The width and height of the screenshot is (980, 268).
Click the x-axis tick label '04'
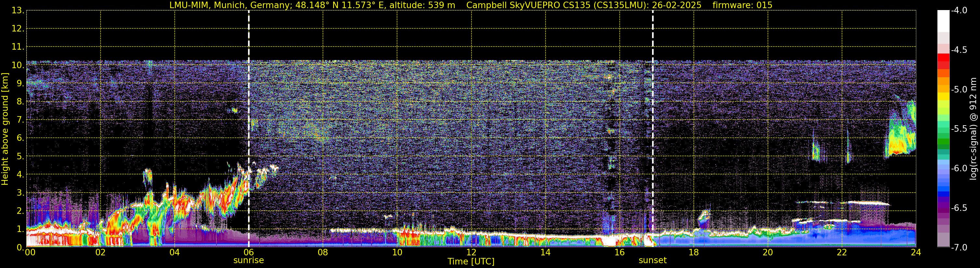[175, 252]
